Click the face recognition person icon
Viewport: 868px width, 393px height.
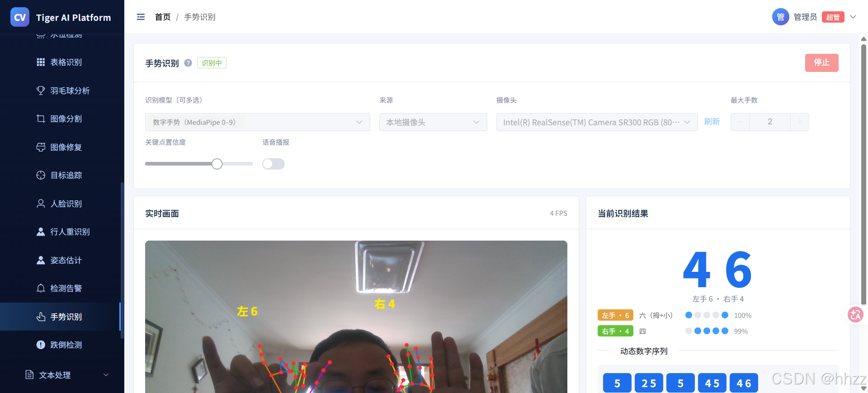pos(41,204)
